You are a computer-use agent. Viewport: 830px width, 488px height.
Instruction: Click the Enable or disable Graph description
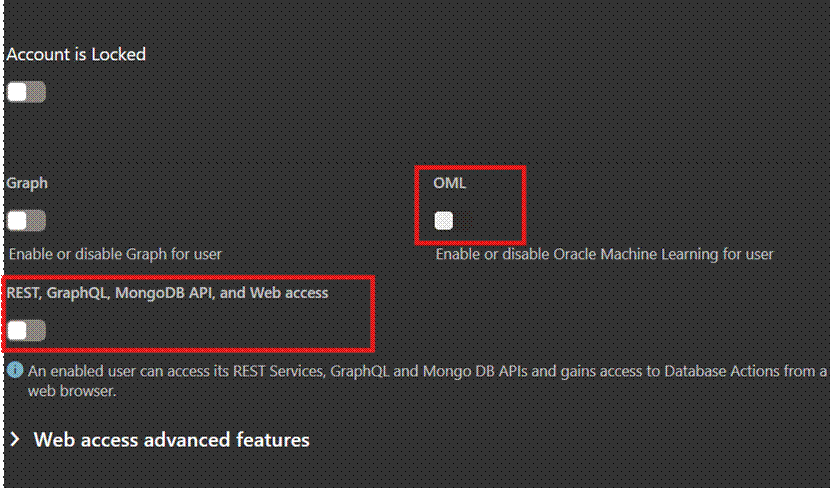(x=115, y=254)
